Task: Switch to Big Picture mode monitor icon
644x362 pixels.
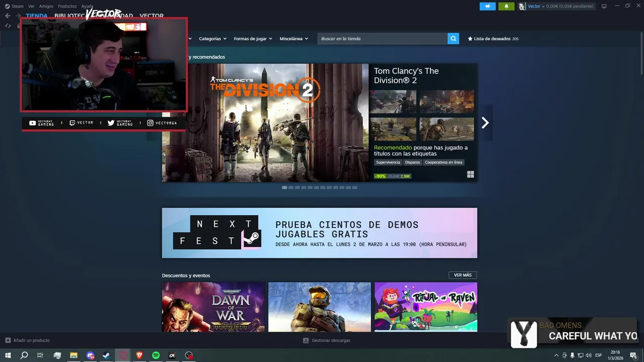Action: coord(604,6)
